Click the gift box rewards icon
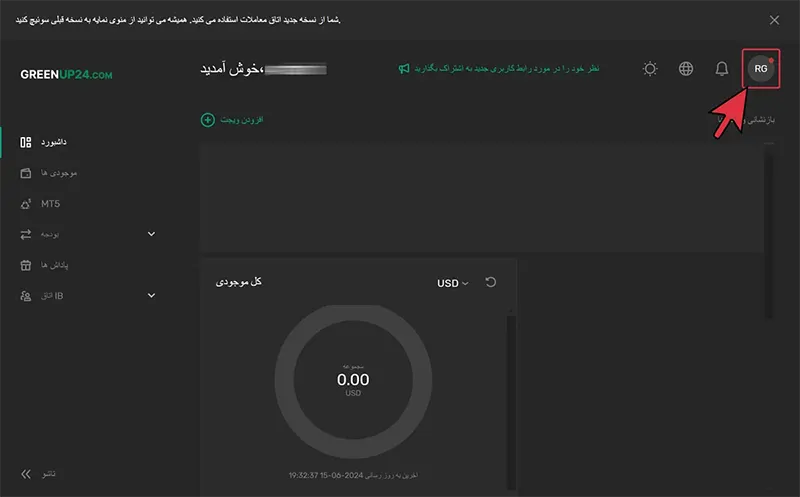 (26, 265)
